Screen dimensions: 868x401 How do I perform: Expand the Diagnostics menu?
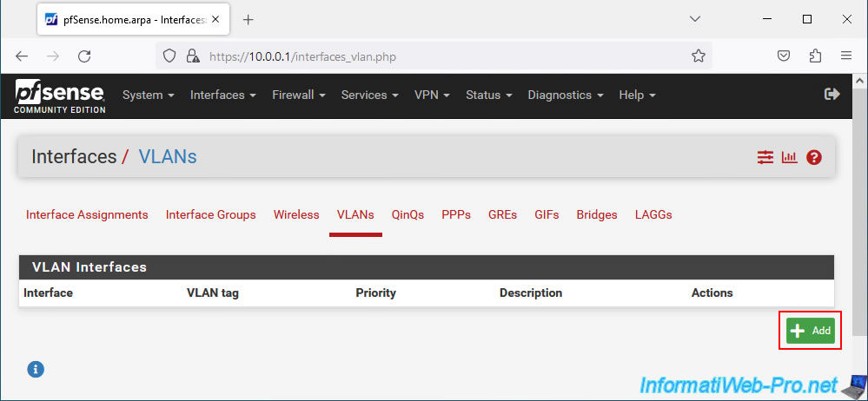(566, 95)
